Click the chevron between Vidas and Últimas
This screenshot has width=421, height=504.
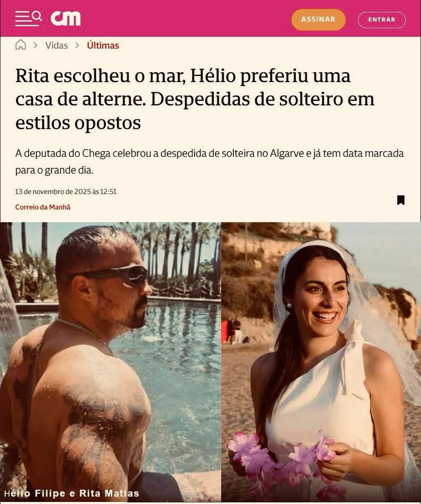(77, 45)
